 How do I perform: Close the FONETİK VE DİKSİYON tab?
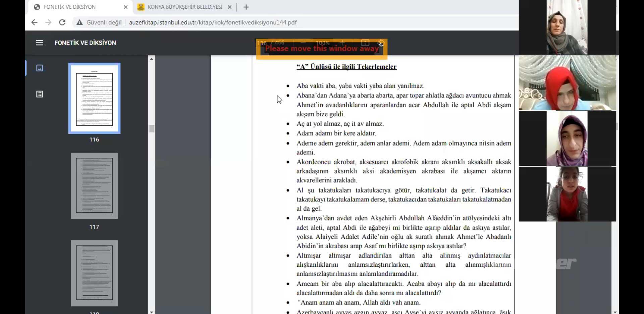[125, 7]
